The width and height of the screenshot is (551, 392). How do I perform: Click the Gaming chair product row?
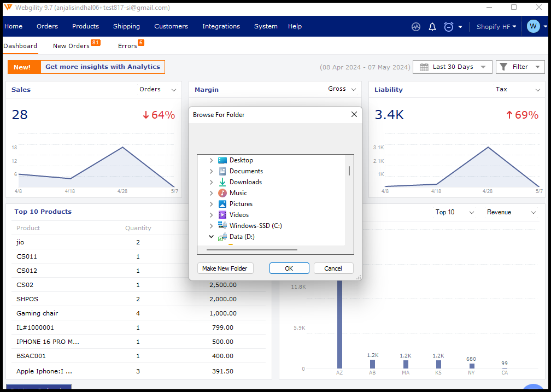tap(138, 313)
